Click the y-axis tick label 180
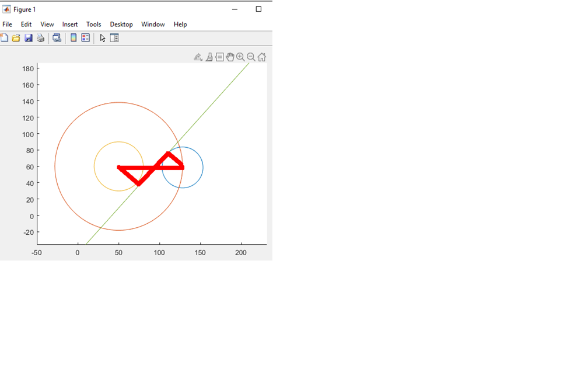The height and width of the screenshot is (368, 588). pos(28,69)
